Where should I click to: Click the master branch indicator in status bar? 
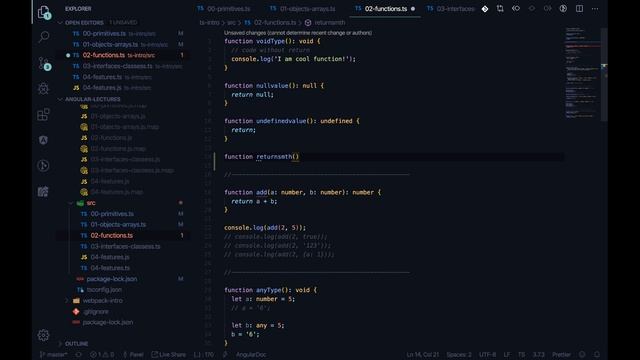pyautogui.click(x=53, y=355)
